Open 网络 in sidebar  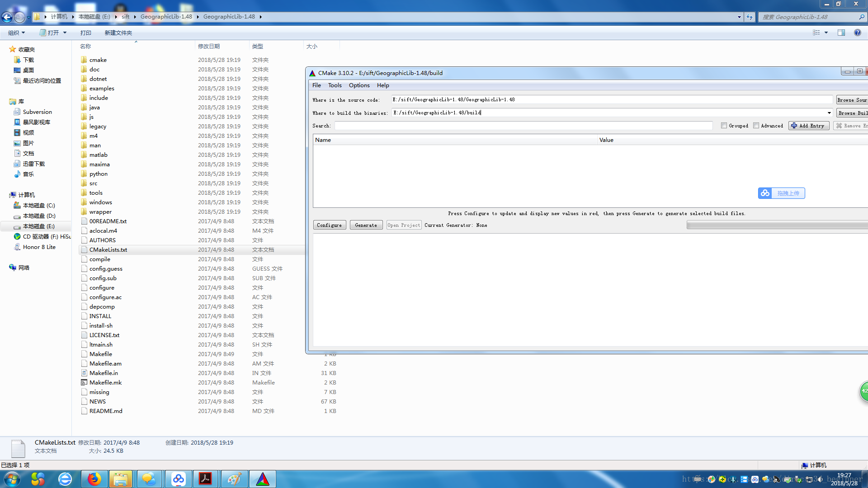pos(24,267)
